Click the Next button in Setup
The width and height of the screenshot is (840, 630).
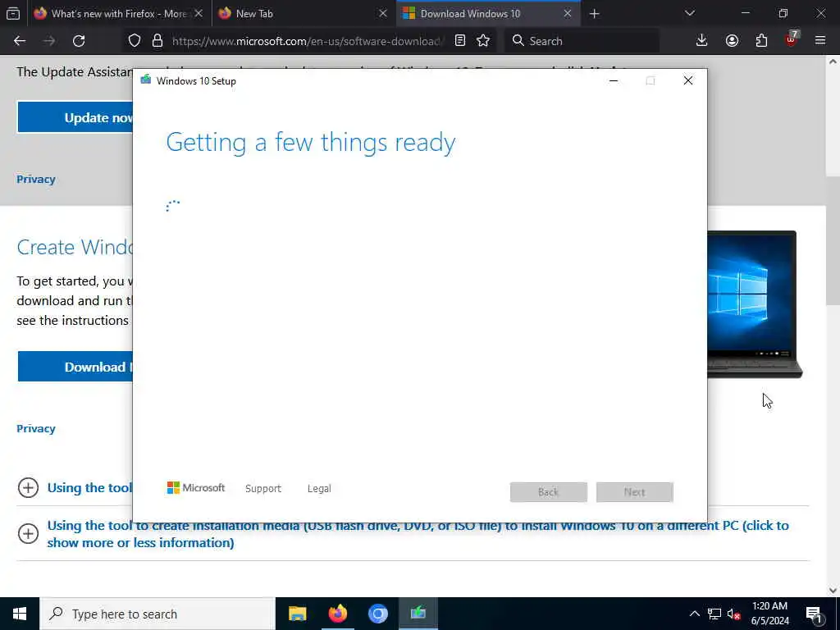click(634, 492)
